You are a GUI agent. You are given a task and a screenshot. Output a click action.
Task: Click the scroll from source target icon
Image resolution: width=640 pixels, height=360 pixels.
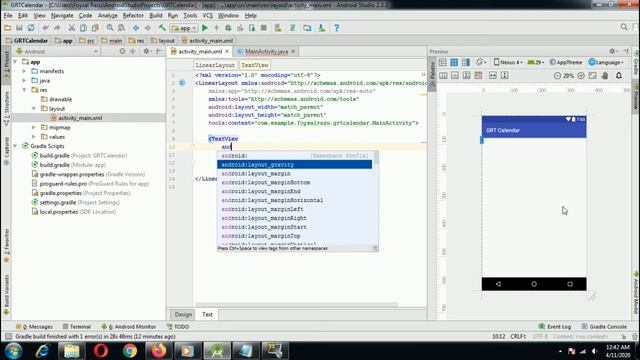tap(122, 51)
